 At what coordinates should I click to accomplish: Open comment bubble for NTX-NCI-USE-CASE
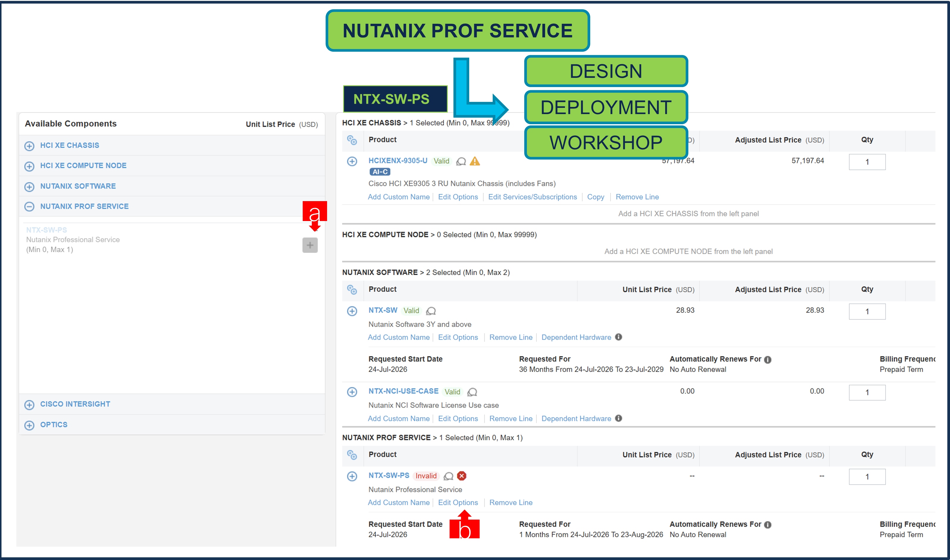472,392
